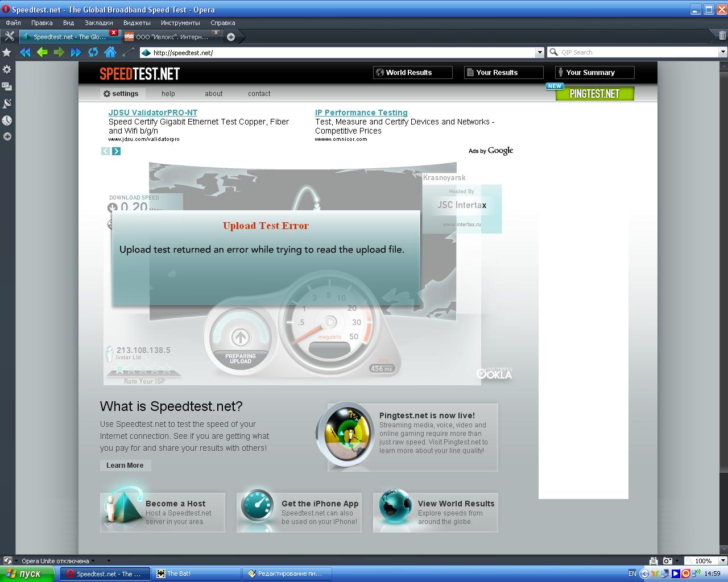Click the address bar URL field
The width and height of the screenshot is (728, 582).
click(338, 52)
